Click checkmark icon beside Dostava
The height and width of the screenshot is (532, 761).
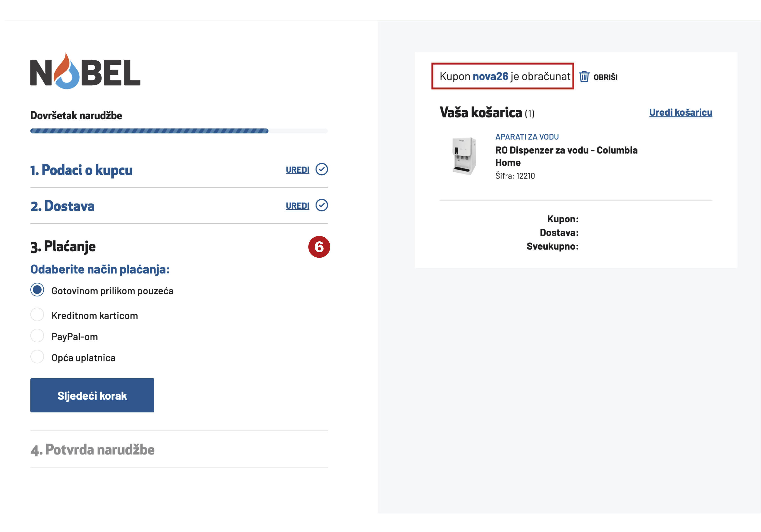coord(322,205)
